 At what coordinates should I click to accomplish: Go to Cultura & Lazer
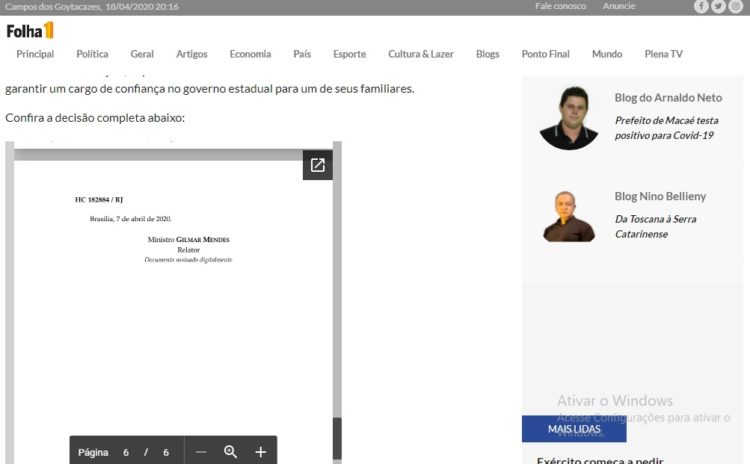[x=421, y=54]
